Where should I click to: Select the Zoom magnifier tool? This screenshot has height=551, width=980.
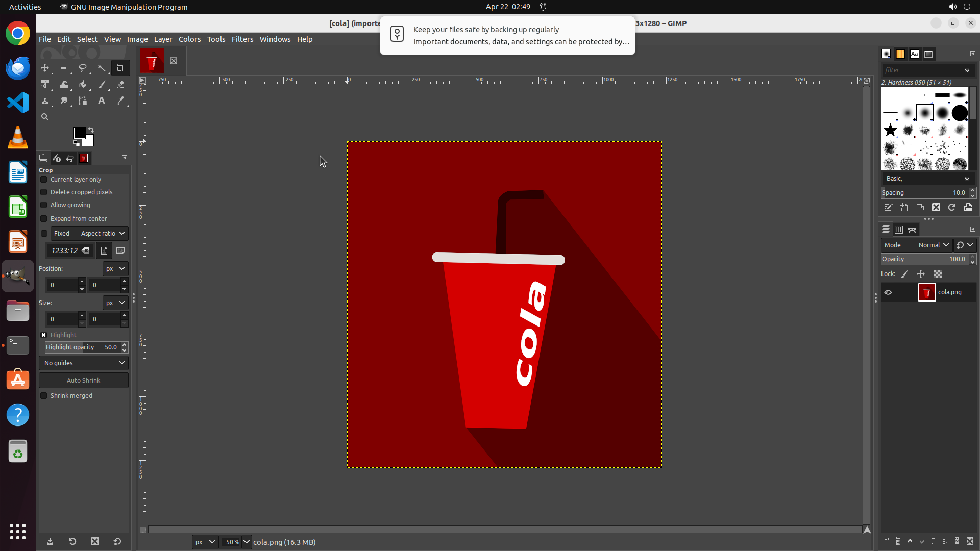(x=45, y=117)
